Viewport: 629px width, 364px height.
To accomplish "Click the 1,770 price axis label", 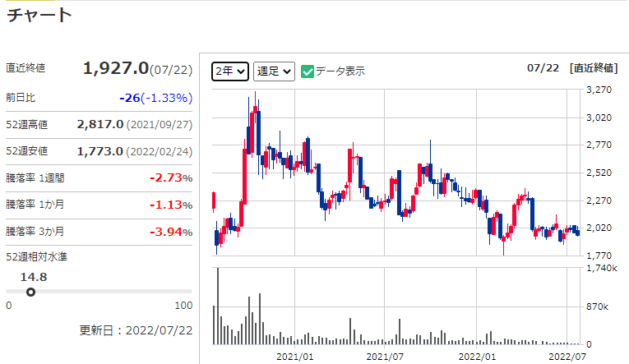I will point(599,256).
